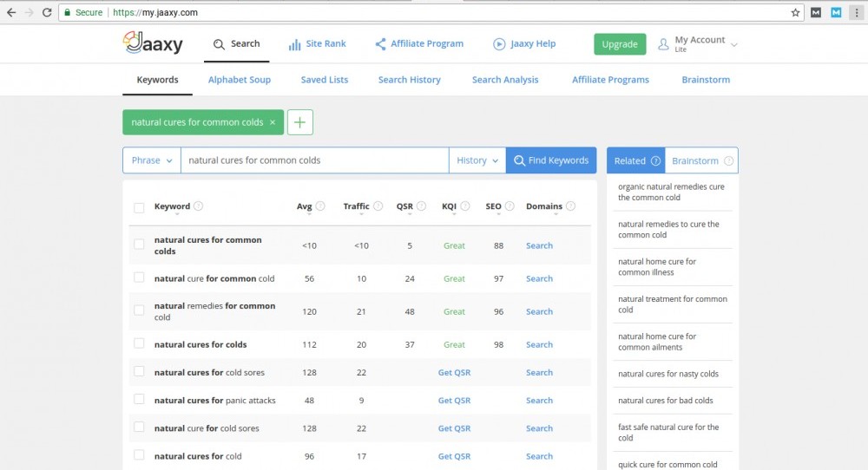The image size is (868, 470).
Task: Open the Chrome three-dot menu
Action: [x=857, y=12]
